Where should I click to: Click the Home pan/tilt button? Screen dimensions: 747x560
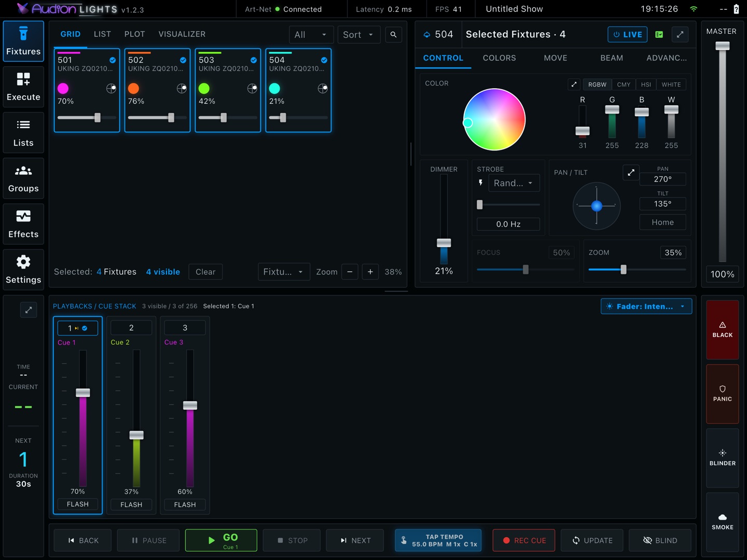tap(663, 222)
